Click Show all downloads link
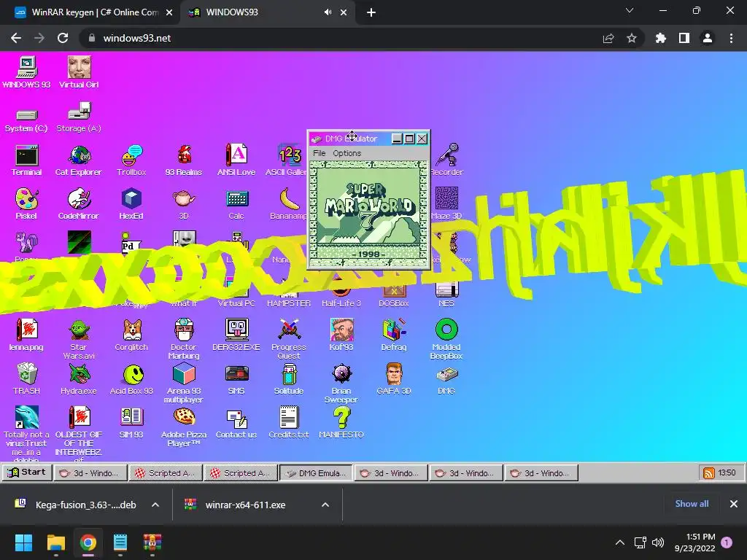Viewport: 747px width, 560px height. [692, 504]
